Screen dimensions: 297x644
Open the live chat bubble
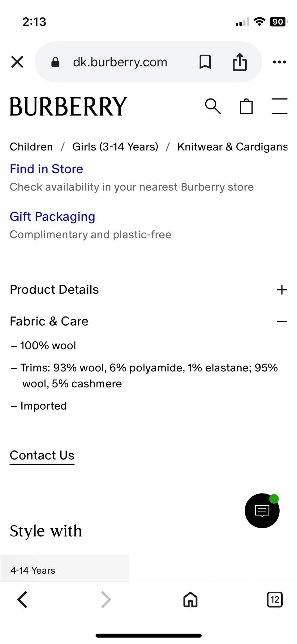(x=262, y=510)
